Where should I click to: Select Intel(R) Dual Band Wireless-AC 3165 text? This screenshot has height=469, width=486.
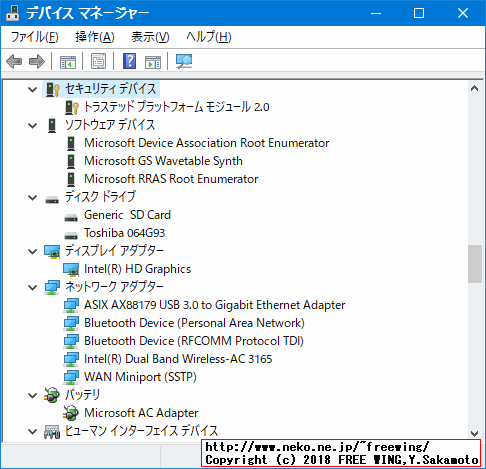click(178, 359)
